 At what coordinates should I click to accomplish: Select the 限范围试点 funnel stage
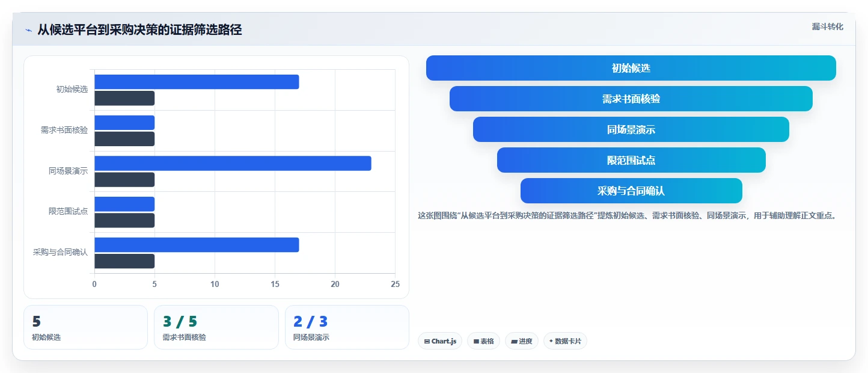pos(631,160)
